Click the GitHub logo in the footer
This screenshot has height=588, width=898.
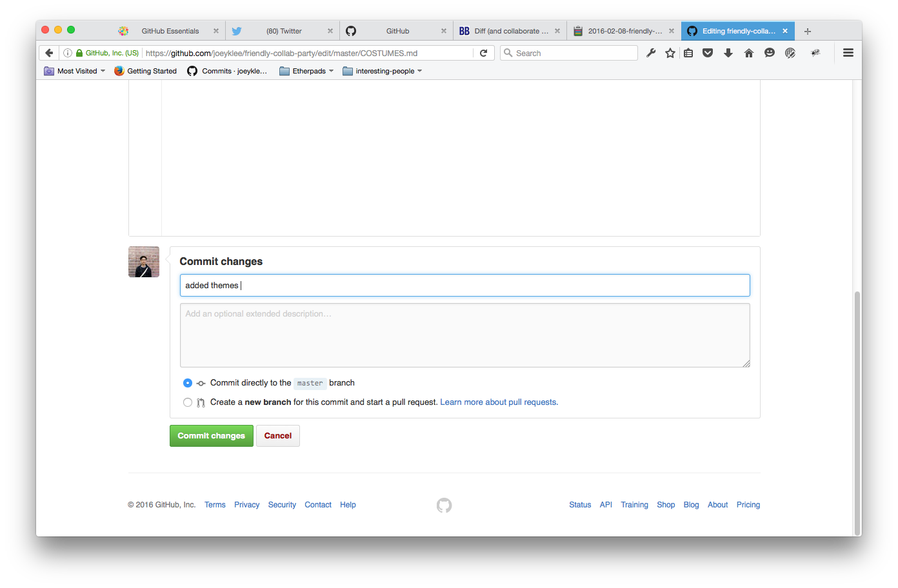coord(444,505)
